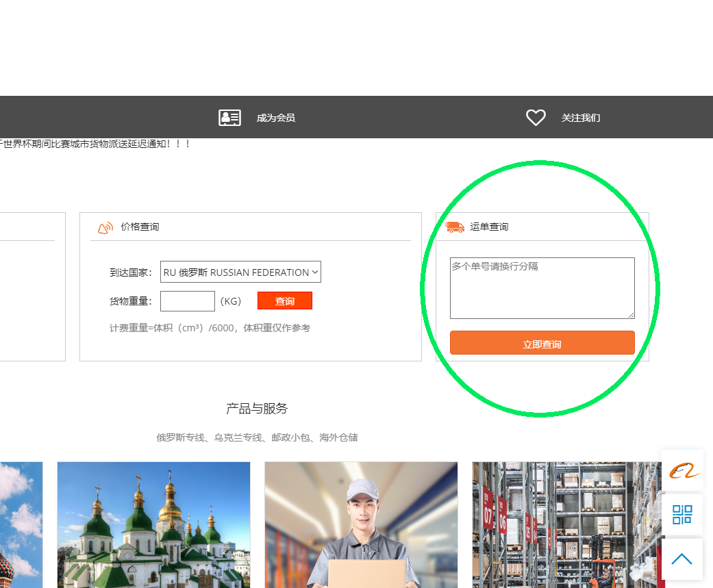Viewport: 713px width, 588px height.
Task: Open the partially visible blue sky image
Action: click(21, 525)
